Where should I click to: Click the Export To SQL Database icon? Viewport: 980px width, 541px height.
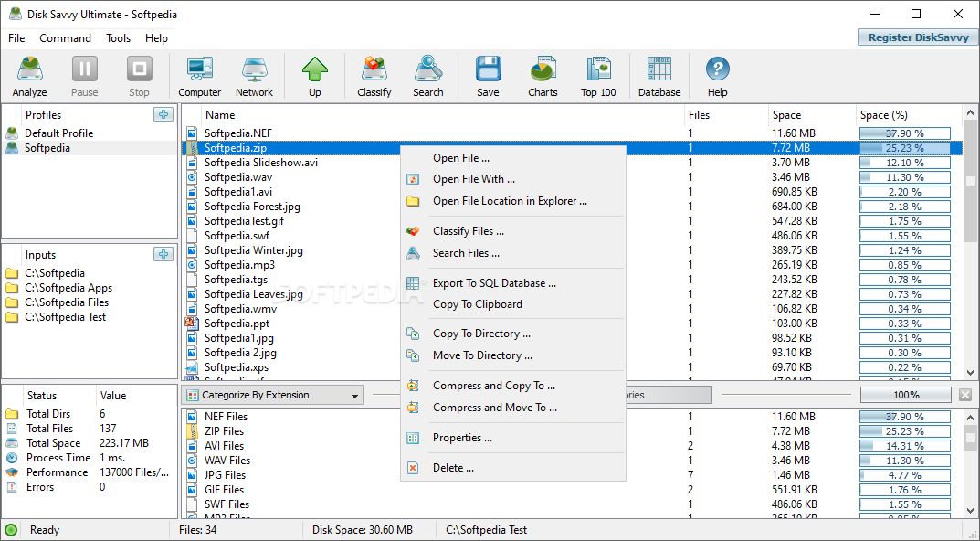point(413,283)
